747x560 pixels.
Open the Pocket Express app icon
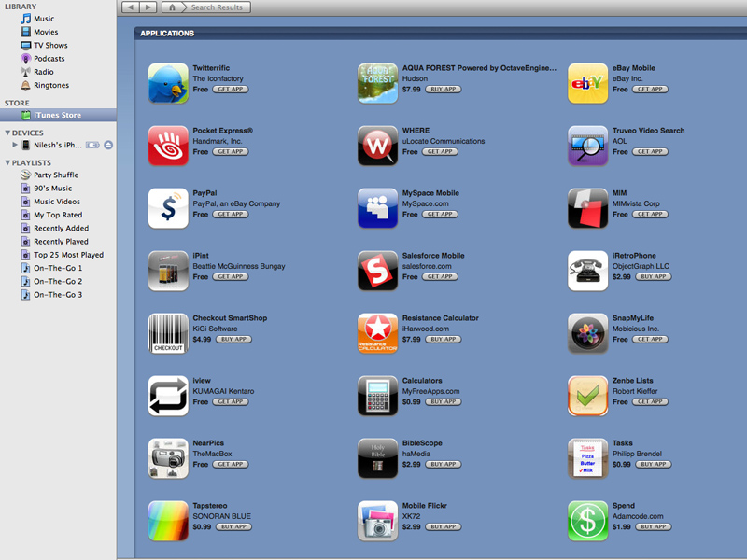click(168, 146)
